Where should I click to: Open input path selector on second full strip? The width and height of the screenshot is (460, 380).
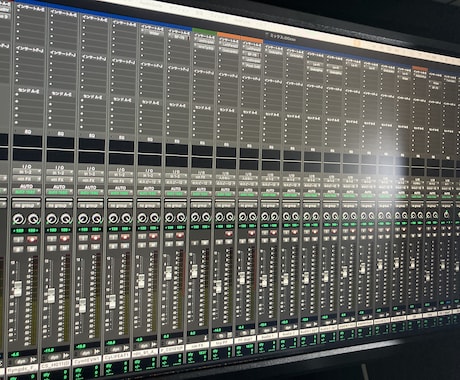coord(60,173)
